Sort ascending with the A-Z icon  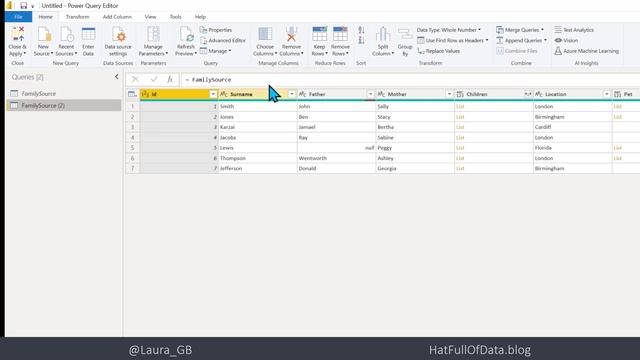[x=361, y=30]
